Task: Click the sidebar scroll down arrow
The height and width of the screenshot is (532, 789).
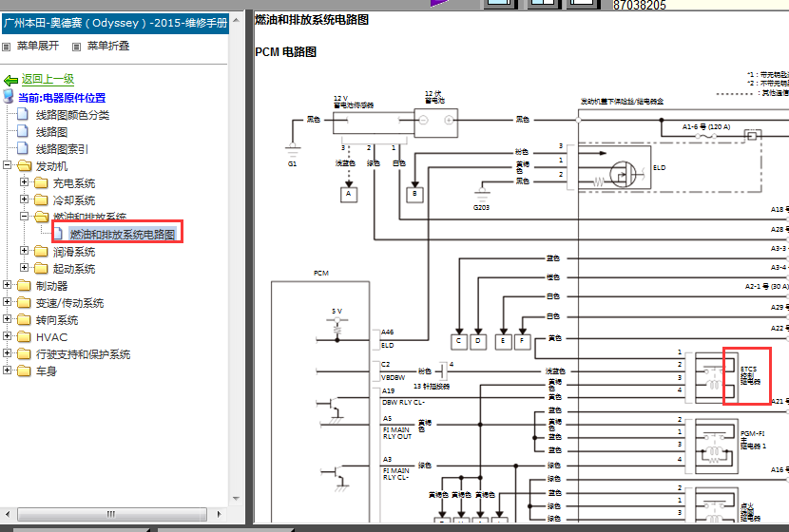Action: tap(236, 499)
